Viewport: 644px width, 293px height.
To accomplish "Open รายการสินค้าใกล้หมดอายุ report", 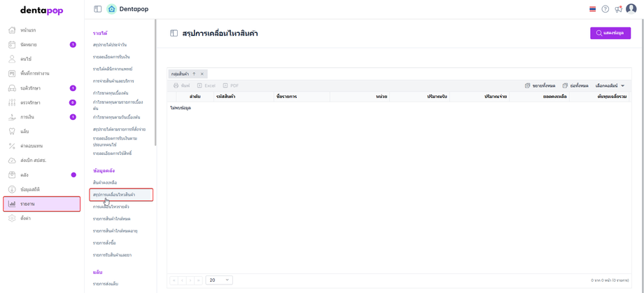I will pos(115,231).
